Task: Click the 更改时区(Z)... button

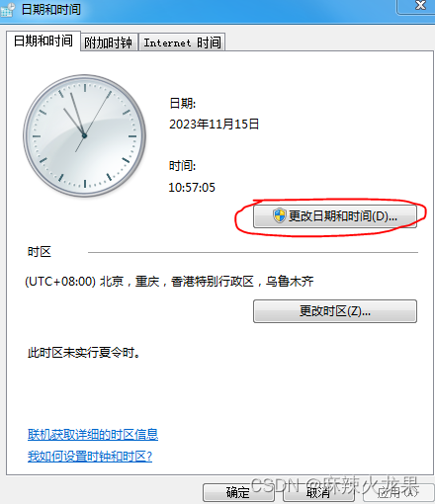Action: (335, 311)
